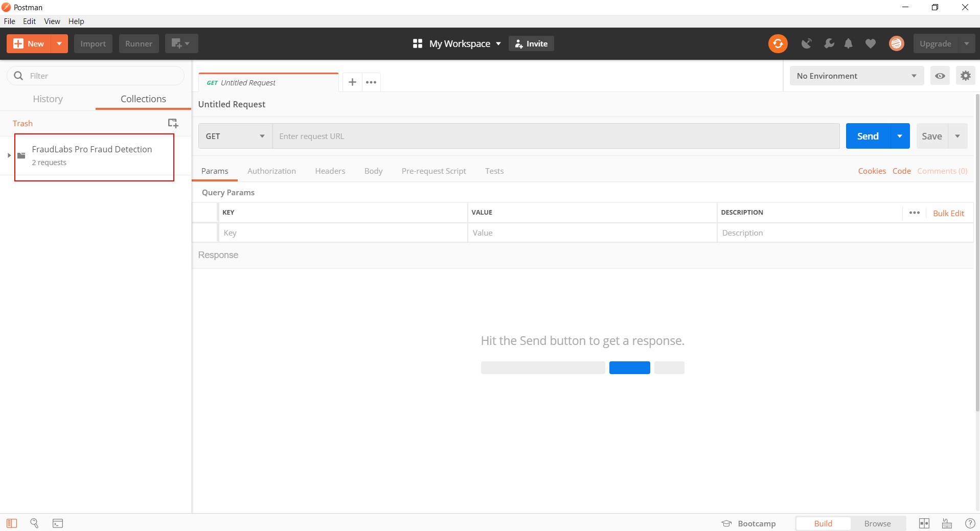Click the Save button
The image size is (980, 531).
(x=931, y=136)
